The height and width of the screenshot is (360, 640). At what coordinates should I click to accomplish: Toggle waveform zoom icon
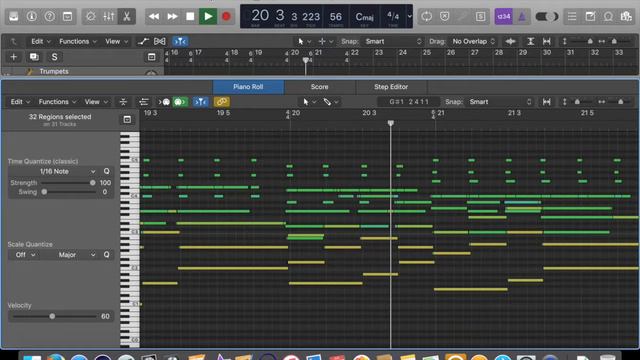(x=510, y=41)
